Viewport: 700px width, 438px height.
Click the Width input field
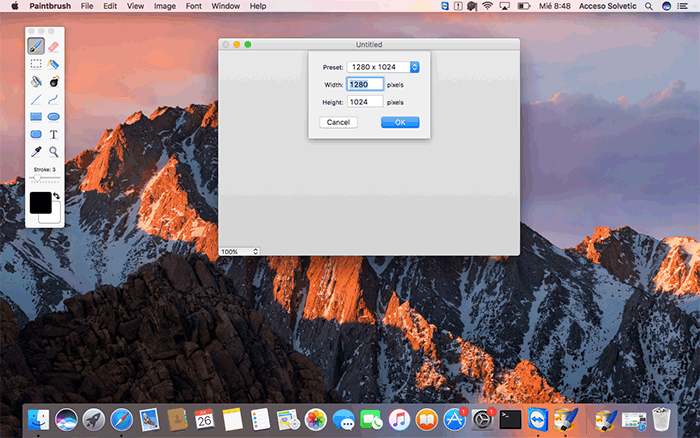click(365, 84)
